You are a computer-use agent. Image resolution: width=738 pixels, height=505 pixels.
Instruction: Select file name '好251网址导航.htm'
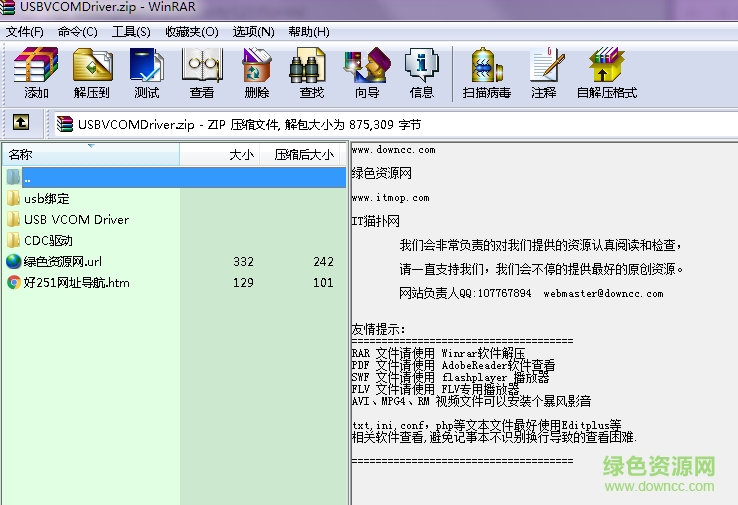76,282
